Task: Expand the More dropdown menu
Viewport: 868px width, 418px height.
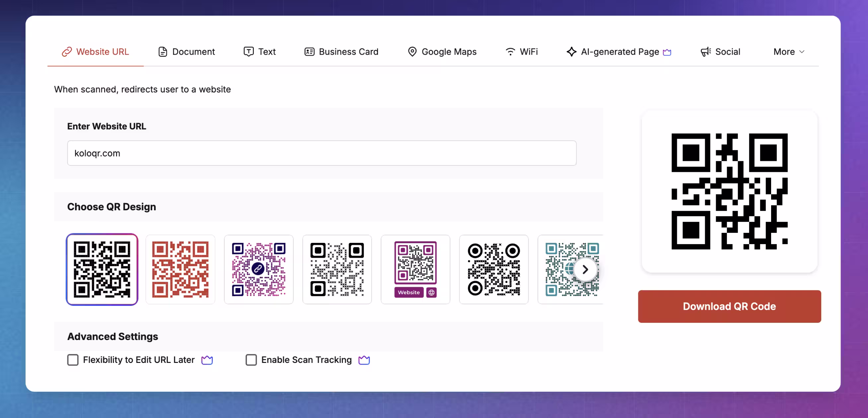Action: (789, 51)
